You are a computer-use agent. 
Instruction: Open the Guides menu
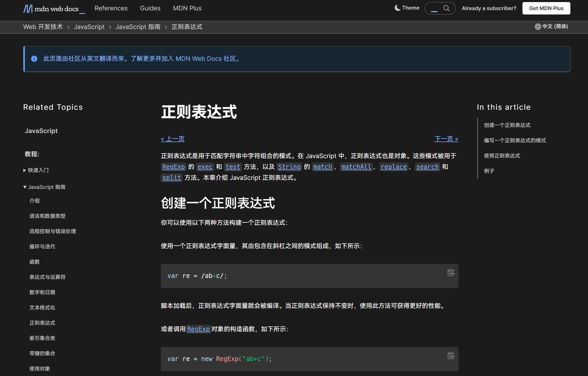150,8
